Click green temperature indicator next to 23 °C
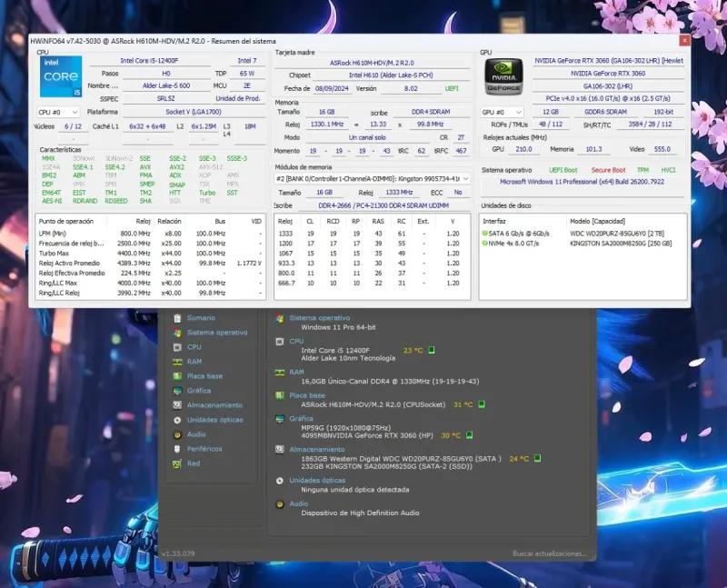Viewport: 727px width, 588px height. (432, 350)
